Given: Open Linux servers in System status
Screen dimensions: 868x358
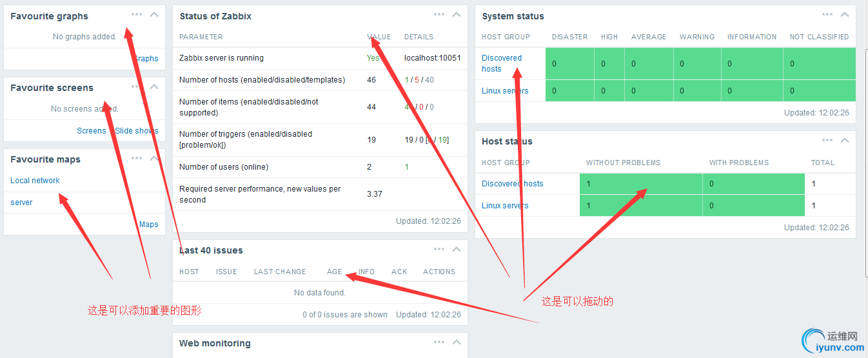Looking at the screenshot, I should 505,91.
